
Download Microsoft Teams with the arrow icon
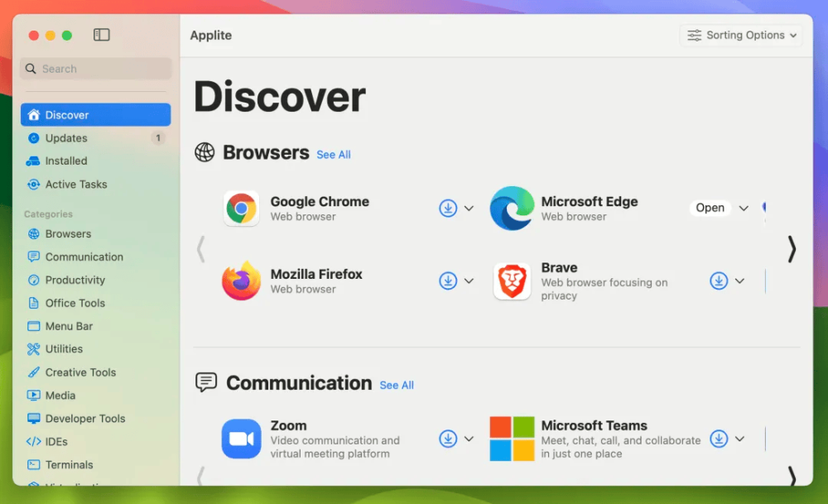[x=719, y=439]
